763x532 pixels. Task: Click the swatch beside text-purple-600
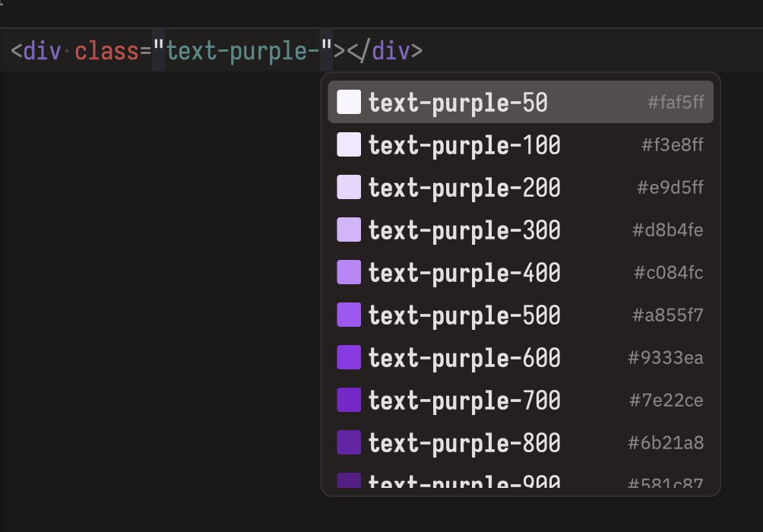click(349, 357)
